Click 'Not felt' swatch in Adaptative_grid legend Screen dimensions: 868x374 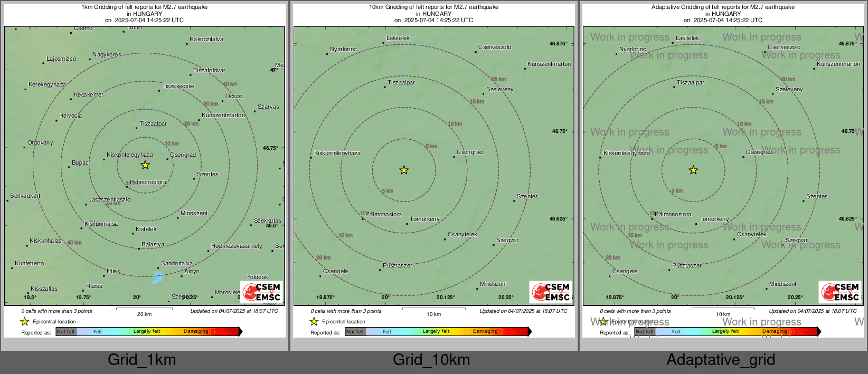pyautogui.click(x=645, y=331)
